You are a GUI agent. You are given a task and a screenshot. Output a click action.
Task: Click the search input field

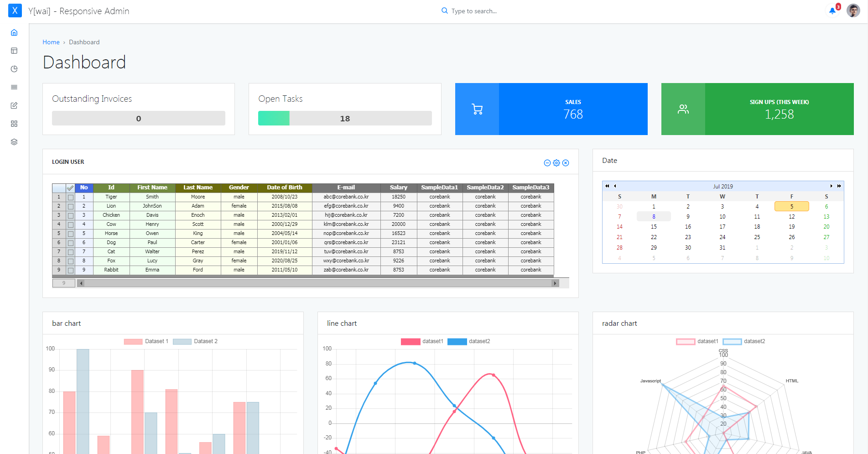(474, 11)
